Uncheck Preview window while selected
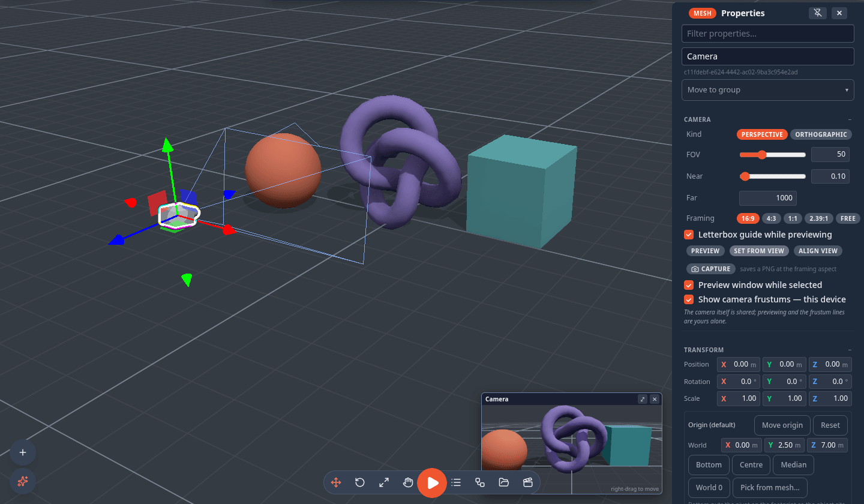This screenshot has height=504, width=864. coord(689,285)
